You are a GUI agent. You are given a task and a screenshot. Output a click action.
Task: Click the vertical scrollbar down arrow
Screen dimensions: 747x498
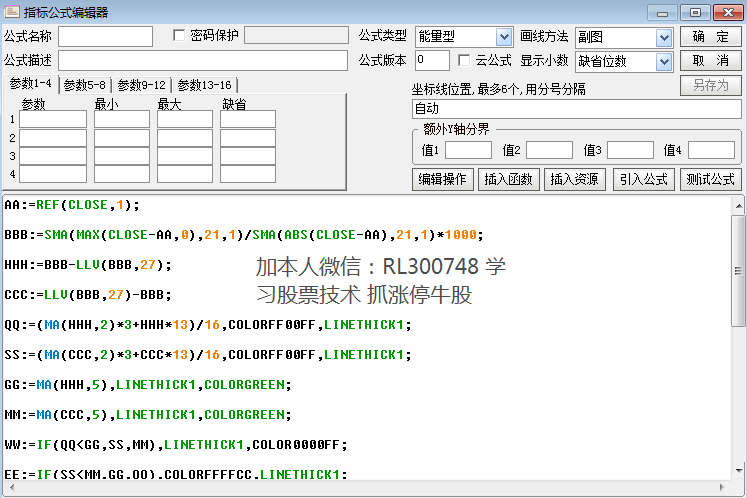point(738,470)
